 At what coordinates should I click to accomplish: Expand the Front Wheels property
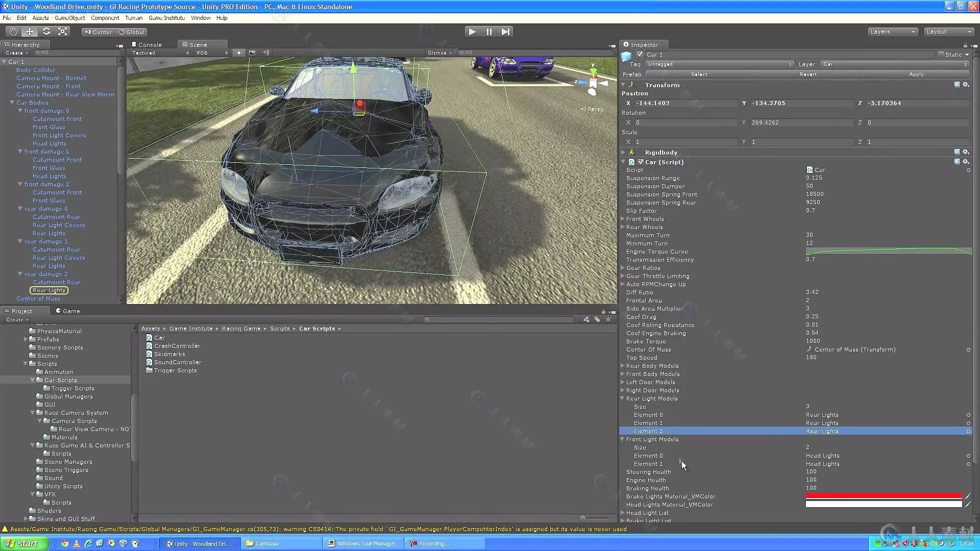click(x=623, y=219)
